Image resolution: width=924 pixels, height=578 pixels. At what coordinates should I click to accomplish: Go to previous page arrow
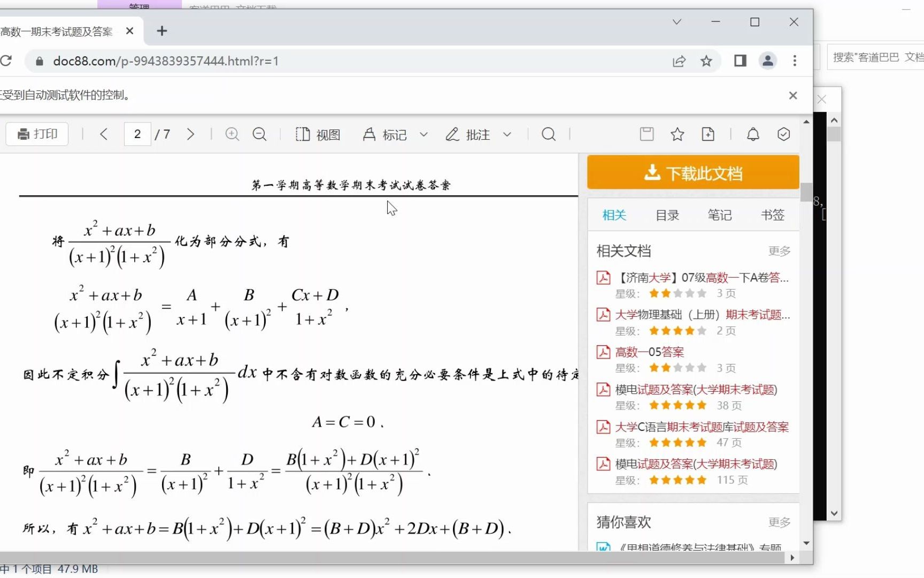click(104, 134)
